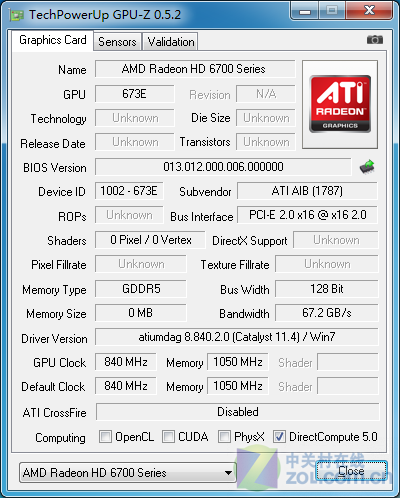Screen dimensions: 400x498
Task: Click the GPU Clock row Memory value 1050 MHz
Action: 238,362
